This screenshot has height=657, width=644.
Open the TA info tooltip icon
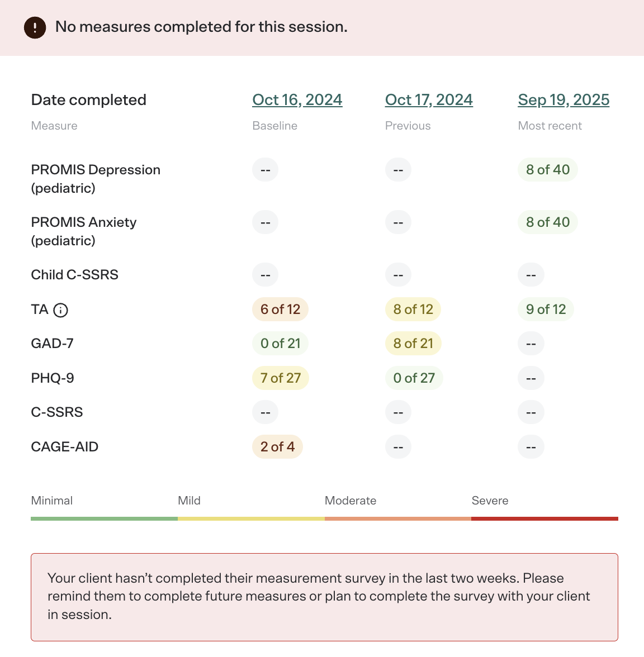(61, 310)
